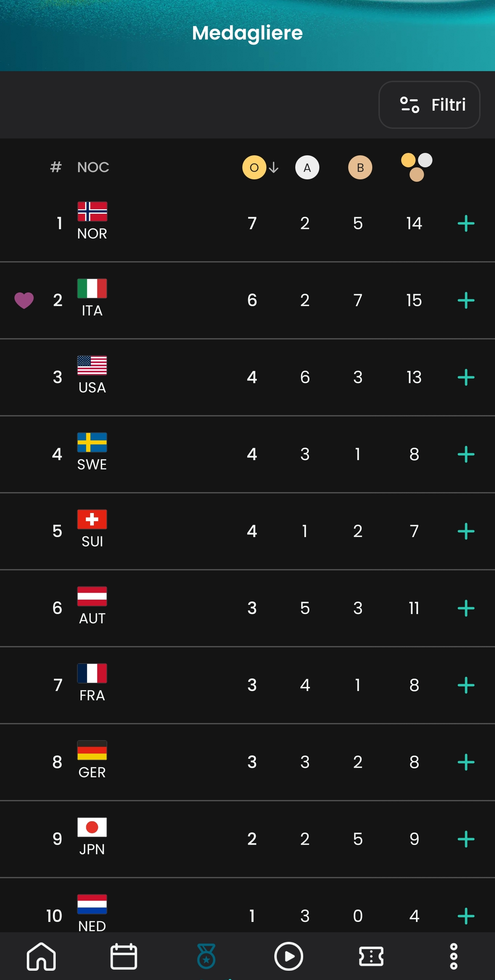The width and height of the screenshot is (495, 980).
Task: Open the video play icon
Action: (288, 956)
